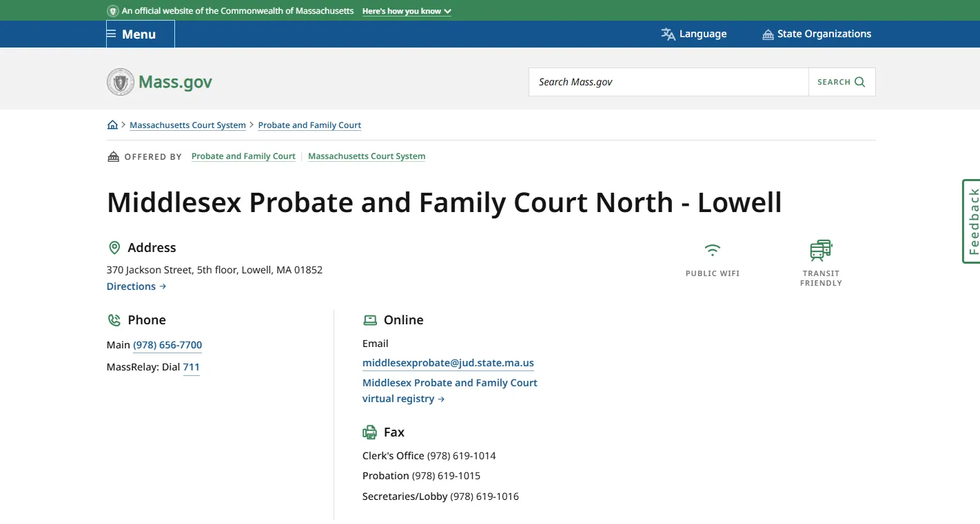Click the Mass.gov logo
Screen dimensions: 980x524
159,82
